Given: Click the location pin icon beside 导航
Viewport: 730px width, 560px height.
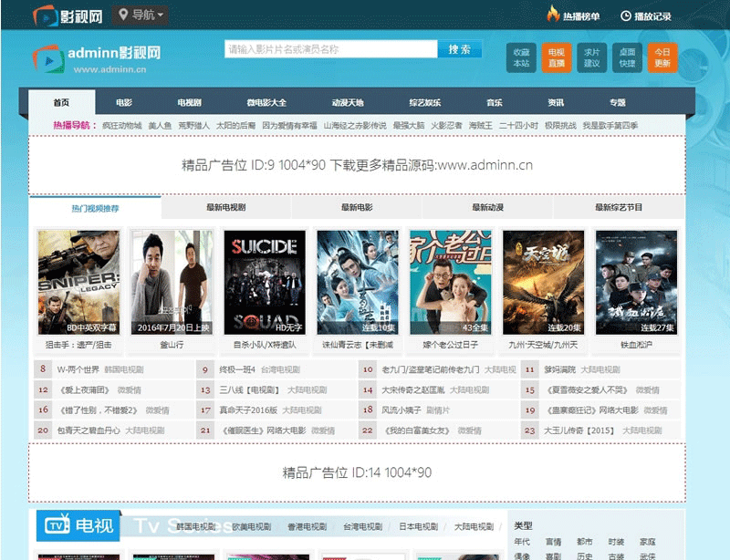Looking at the screenshot, I should (x=123, y=15).
